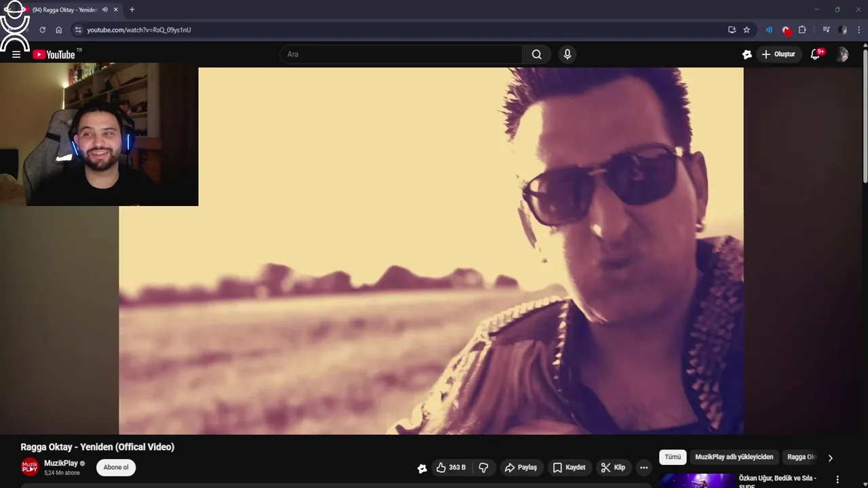Subscribe via Abone ol button
Viewport: 868px width, 488px height.
(116, 468)
